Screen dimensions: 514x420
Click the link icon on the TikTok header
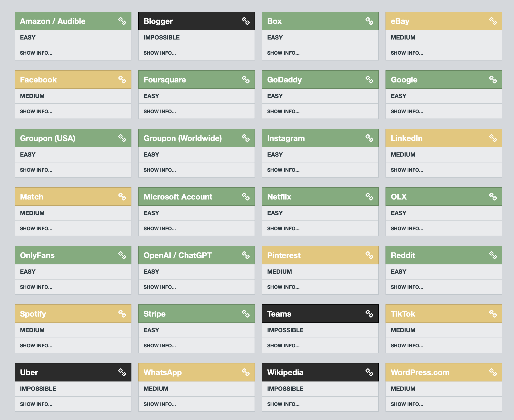point(493,314)
